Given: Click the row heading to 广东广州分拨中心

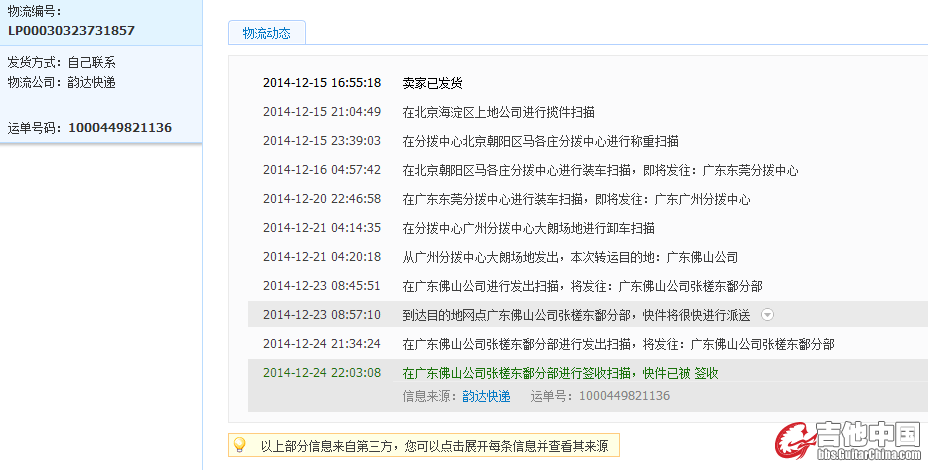Looking at the screenshot, I should coord(576,199).
